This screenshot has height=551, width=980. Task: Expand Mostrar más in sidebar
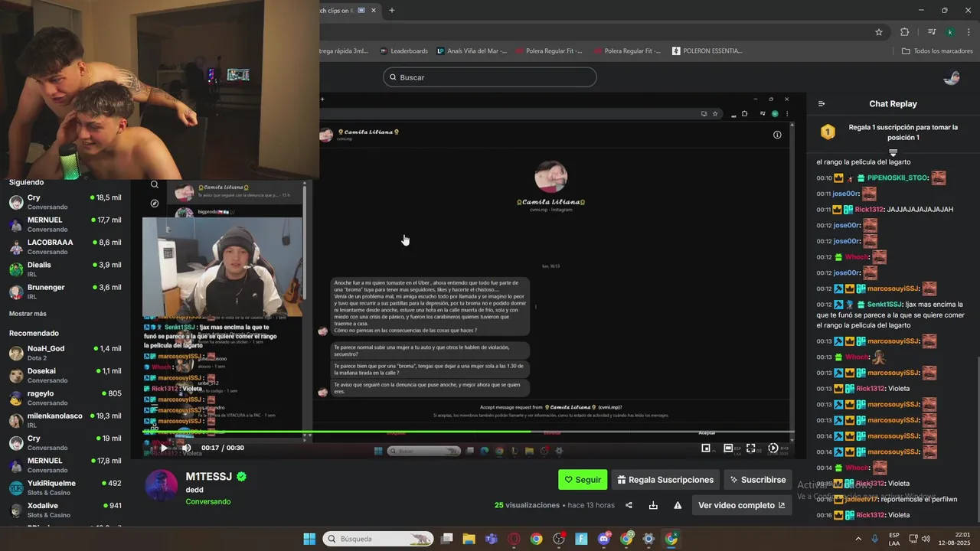tap(28, 314)
